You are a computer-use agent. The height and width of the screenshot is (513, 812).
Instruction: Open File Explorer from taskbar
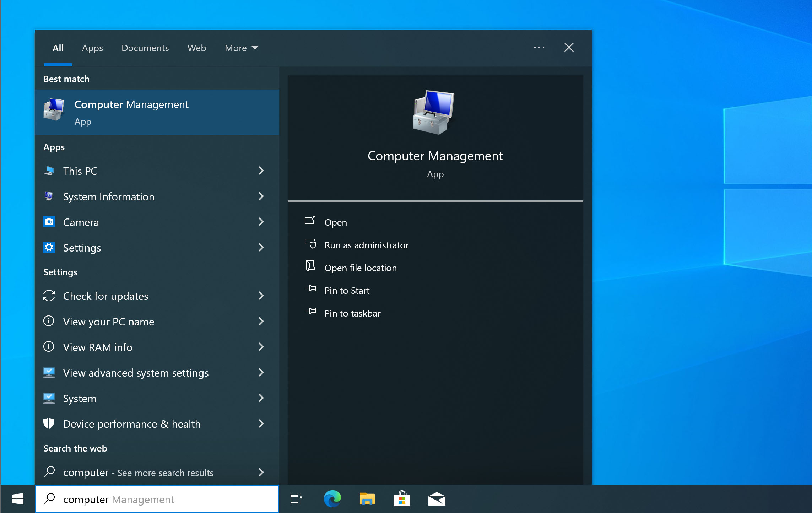(367, 499)
